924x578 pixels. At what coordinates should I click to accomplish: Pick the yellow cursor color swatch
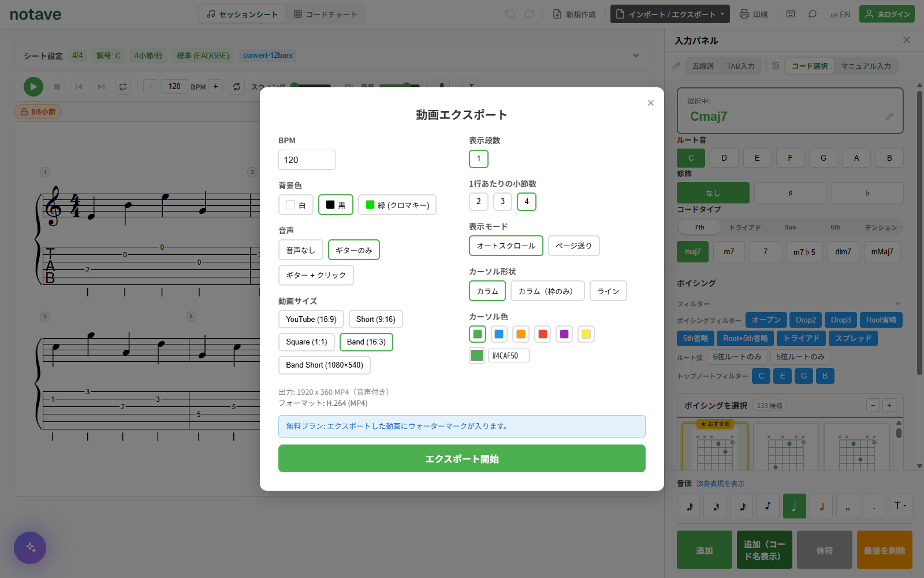(x=586, y=334)
